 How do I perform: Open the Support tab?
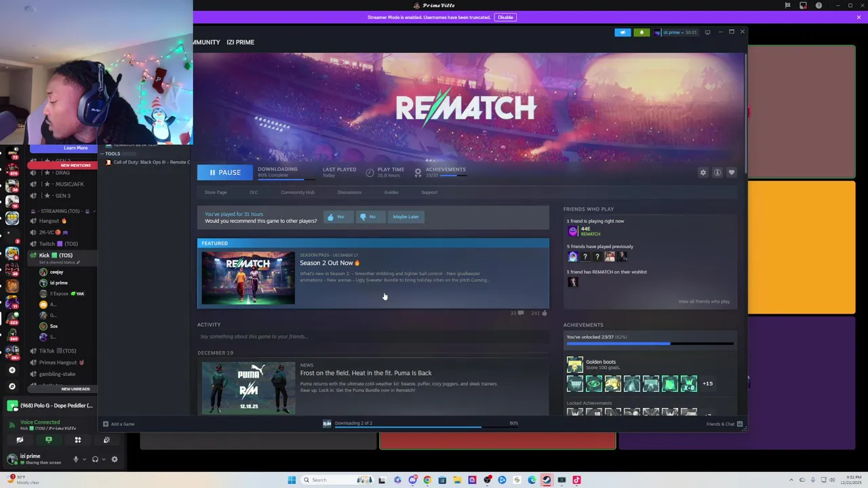point(429,192)
